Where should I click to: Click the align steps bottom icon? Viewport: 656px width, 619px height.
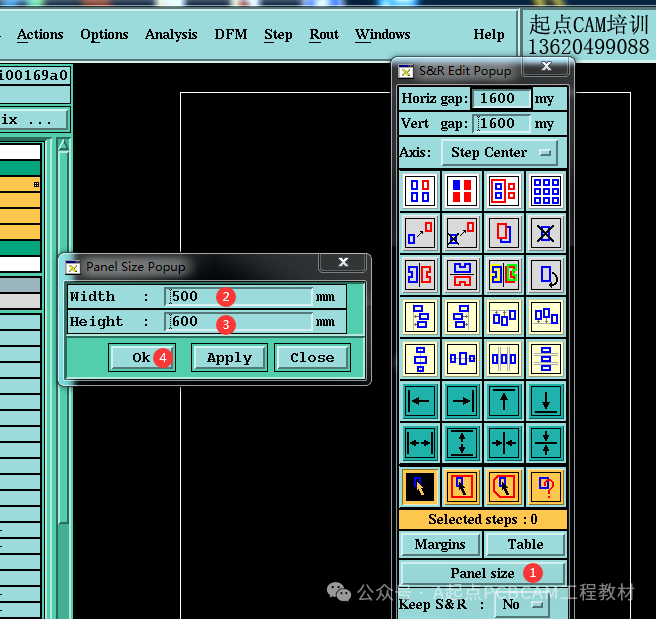[546, 317]
